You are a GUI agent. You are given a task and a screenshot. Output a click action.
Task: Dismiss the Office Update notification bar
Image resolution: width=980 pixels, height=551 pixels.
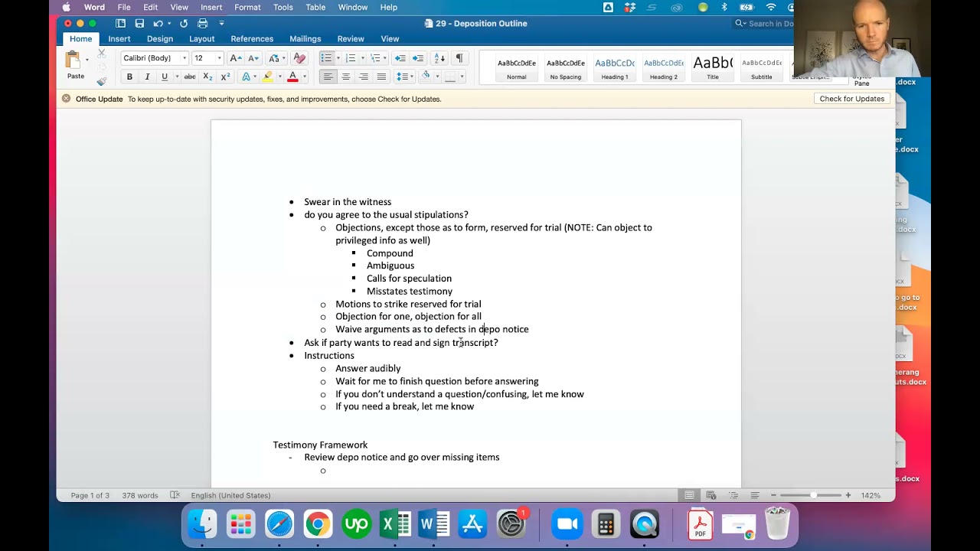[x=67, y=99]
